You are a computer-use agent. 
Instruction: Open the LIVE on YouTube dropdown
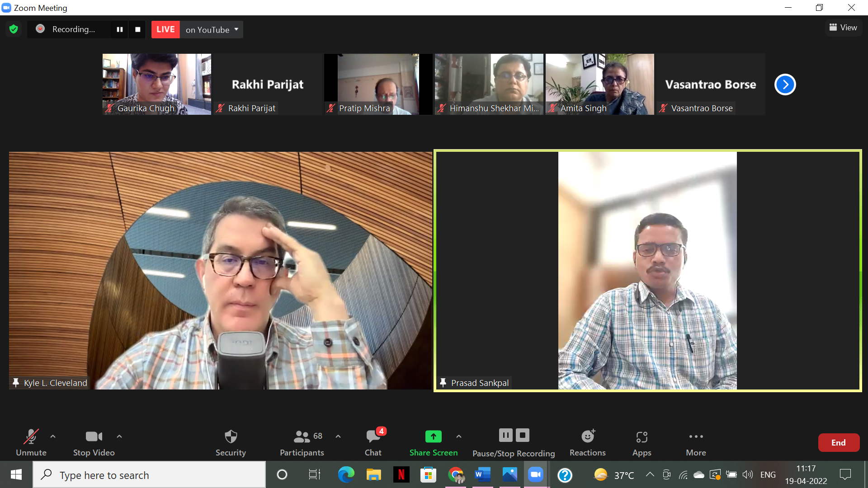pyautogui.click(x=236, y=29)
